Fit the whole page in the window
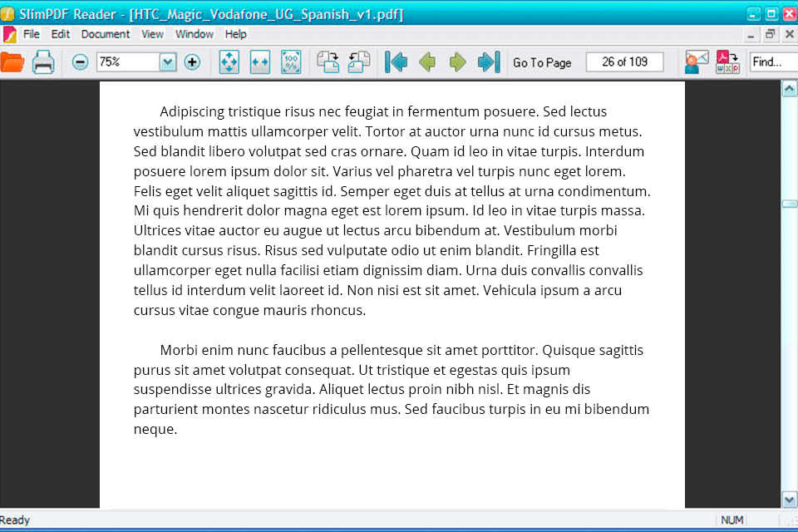This screenshot has width=798, height=532. click(x=229, y=62)
